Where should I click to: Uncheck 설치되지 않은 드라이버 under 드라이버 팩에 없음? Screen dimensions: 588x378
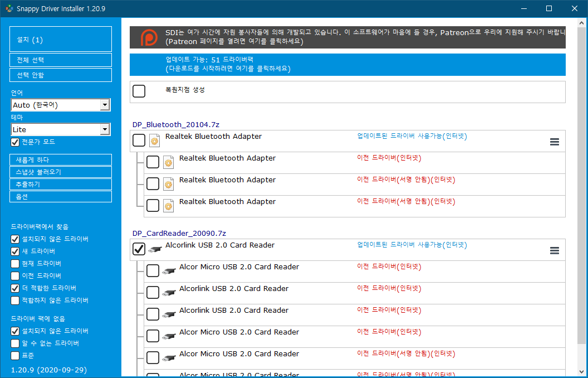(x=15, y=331)
